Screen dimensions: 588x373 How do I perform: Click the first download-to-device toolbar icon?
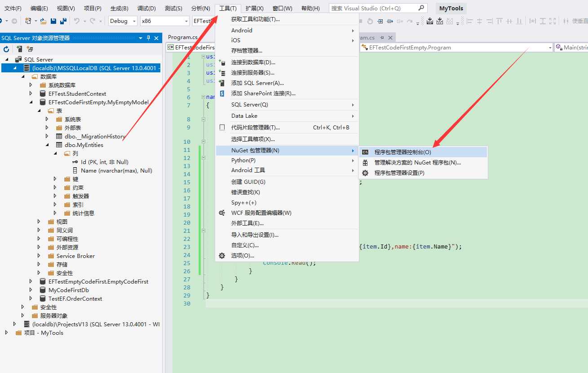point(430,21)
